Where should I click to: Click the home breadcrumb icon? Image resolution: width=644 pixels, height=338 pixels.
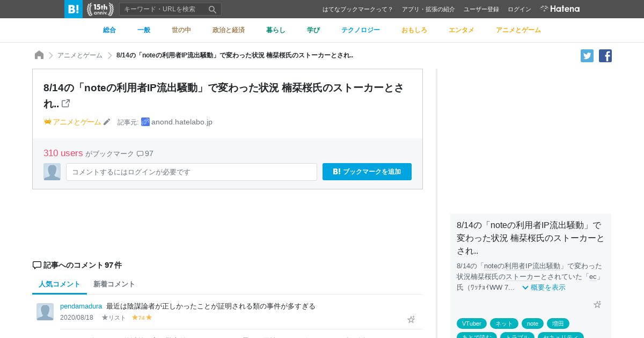[x=39, y=55]
